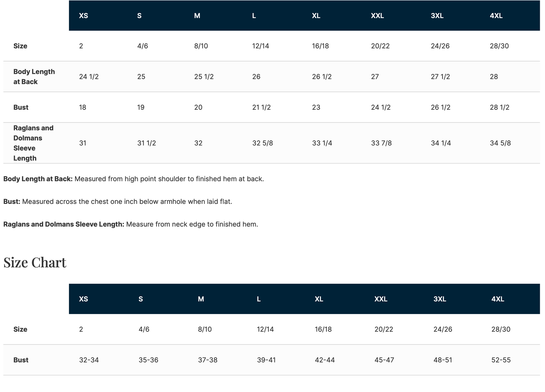Click the "48-51" bust range for 3XL

443,360
